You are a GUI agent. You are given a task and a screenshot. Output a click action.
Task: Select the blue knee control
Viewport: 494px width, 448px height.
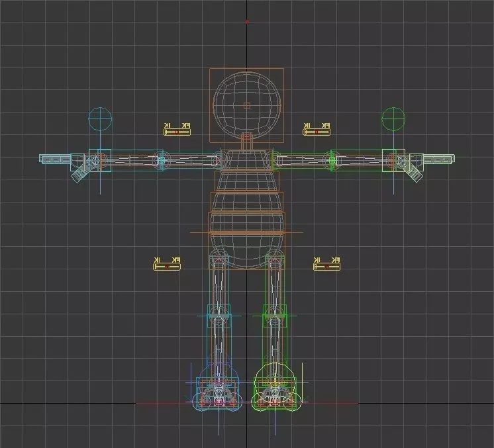tap(219, 316)
